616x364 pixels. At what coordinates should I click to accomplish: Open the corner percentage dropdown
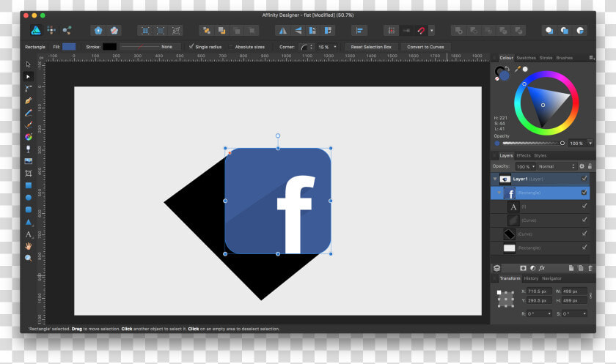pos(335,47)
